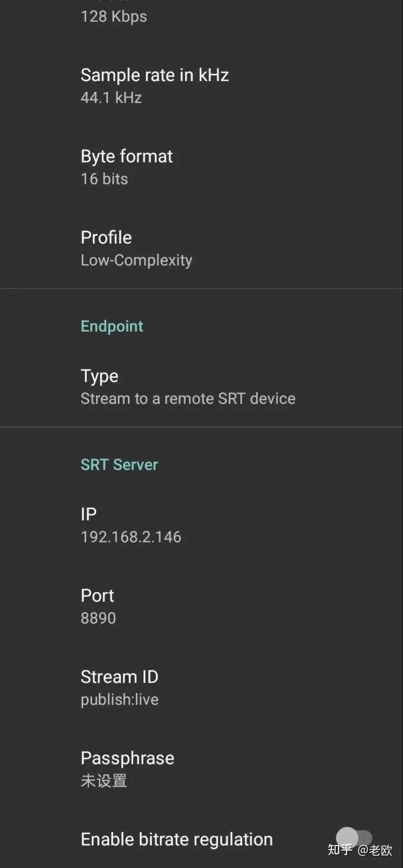Tap the Low-Complexity profile value
This screenshot has height=868, width=403.
pos(136,260)
